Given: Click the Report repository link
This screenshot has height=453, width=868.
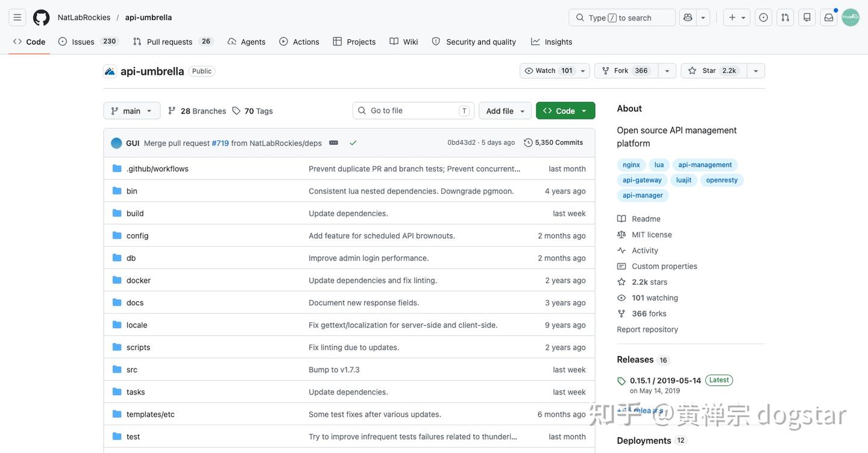Looking at the screenshot, I should point(647,329).
